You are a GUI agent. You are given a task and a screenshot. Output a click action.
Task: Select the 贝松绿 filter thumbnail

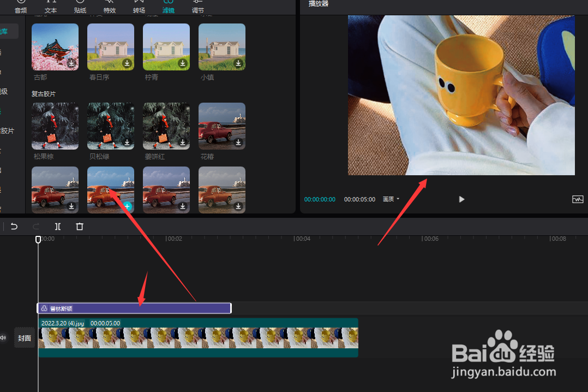(x=111, y=126)
